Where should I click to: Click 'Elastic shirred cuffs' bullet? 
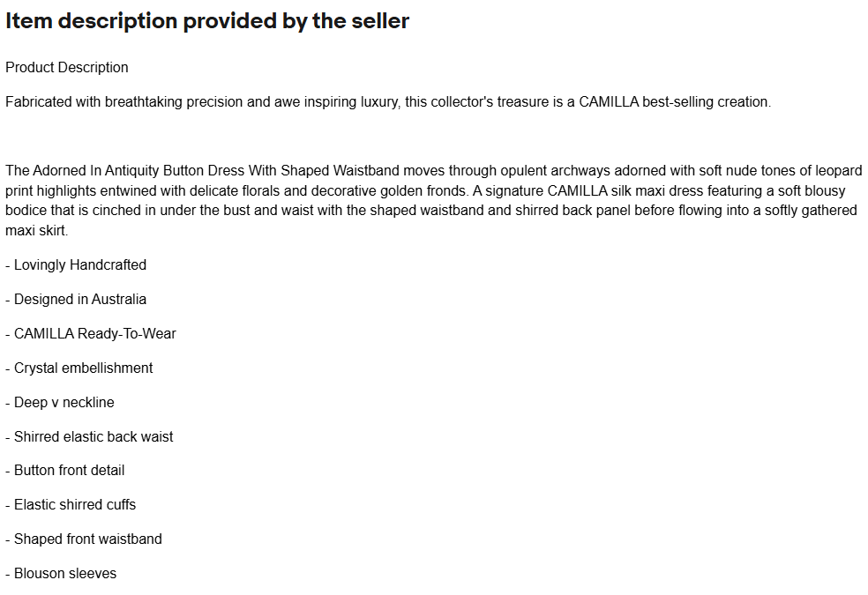tap(71, 505)
